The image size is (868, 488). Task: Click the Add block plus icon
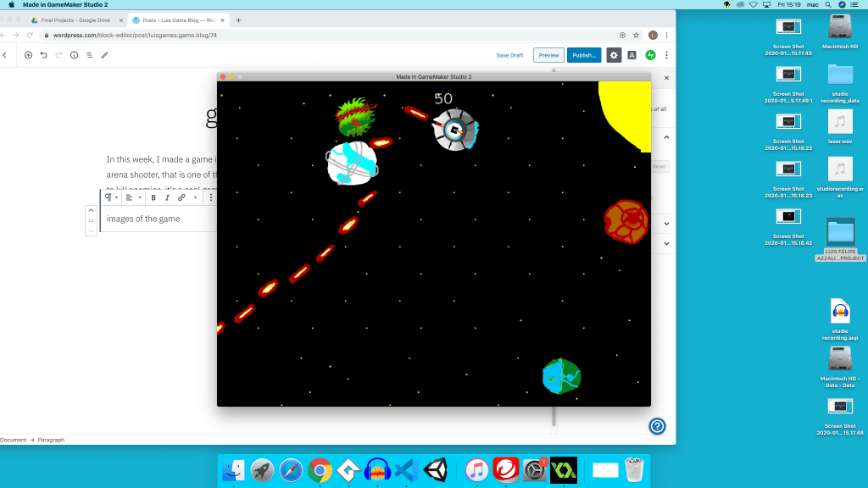pyautogui.click(x=28, y=55)
